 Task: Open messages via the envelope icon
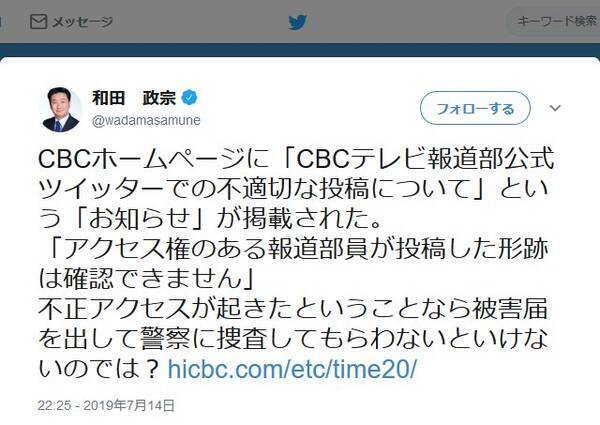coord(38,22)
